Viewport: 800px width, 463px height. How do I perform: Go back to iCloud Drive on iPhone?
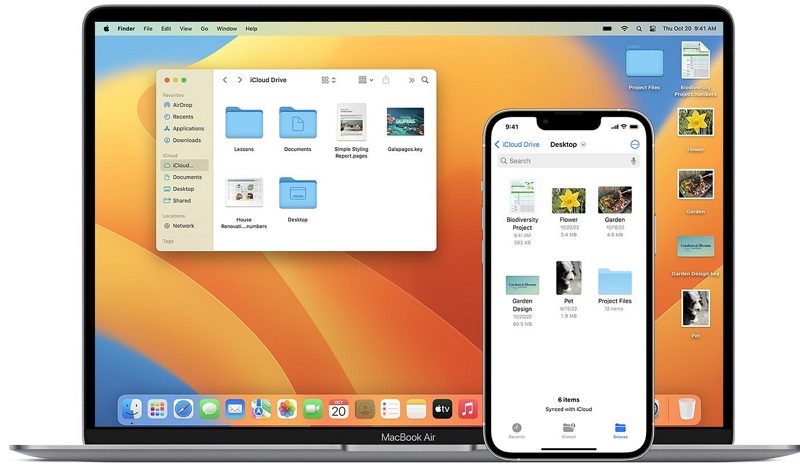click(x=517, y=144)
